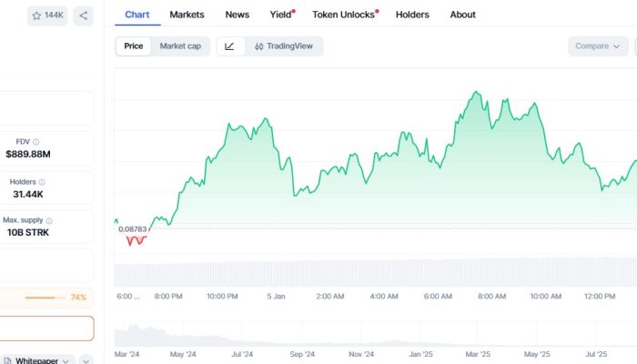Image resolution: width=637 pixels, height=364 pixels.
Task: Click the Mar '25 point on range timeline
Action: (478, 353)
